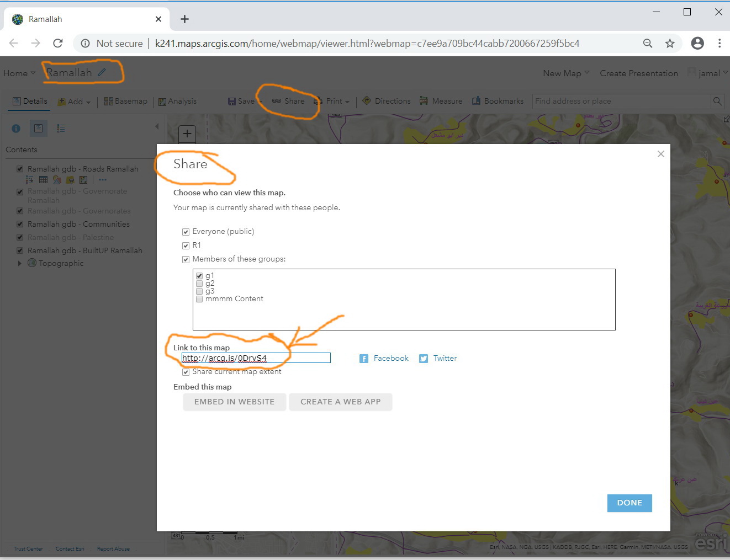Open the Chrome three-dot menu
Image resolution: width=730 pixels, height=560 pixels.
[x=720, y=43]
